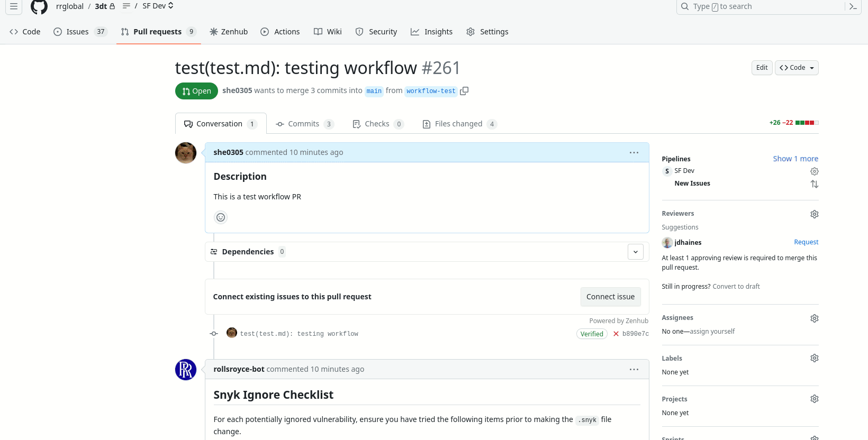Open the Reviewers settings gear
The height and width of the screenshot is (440, 868).
815,214
